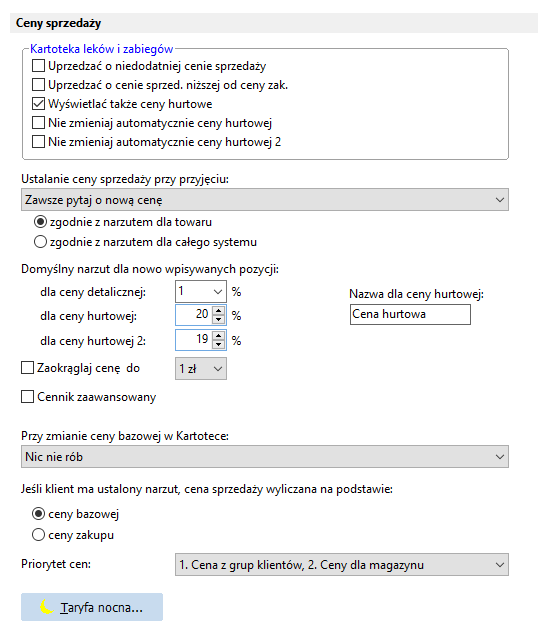
Task: Expand the Priorytet cen dropdown
Action: (342, 564)
